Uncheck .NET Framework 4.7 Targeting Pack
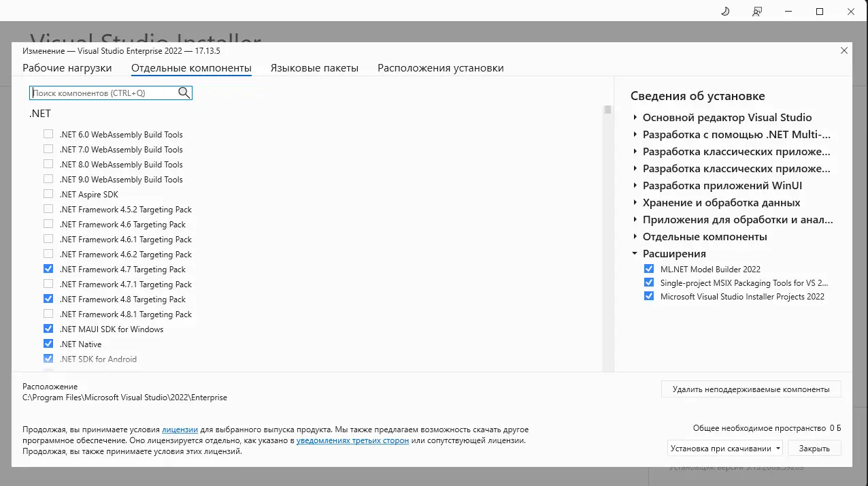 48,269
